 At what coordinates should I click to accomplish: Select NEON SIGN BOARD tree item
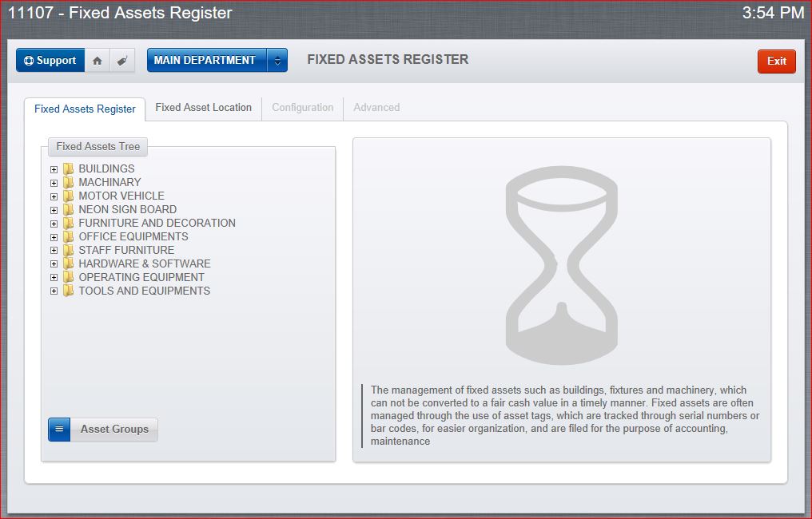(127, 209)
